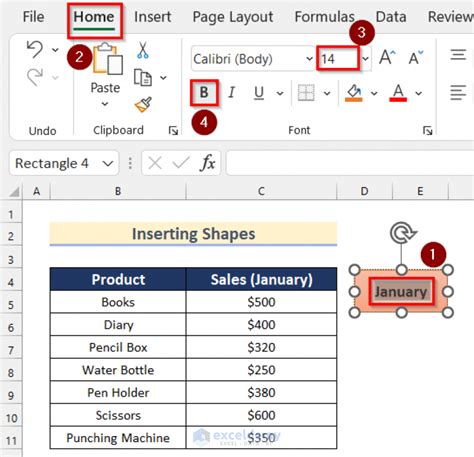Expand the Fill Color palette arrow

click(374, 93)
